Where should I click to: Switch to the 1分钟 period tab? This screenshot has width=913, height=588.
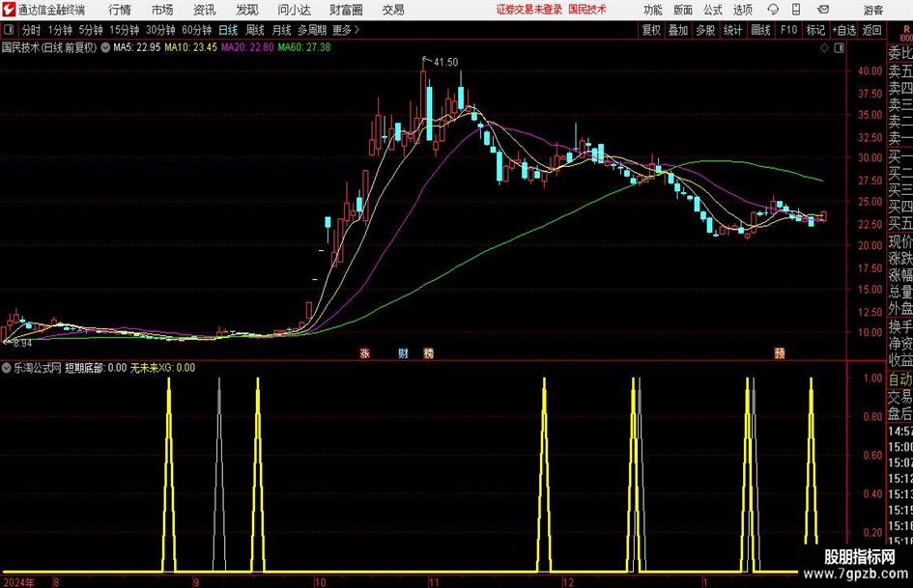[x=60, y=30]
